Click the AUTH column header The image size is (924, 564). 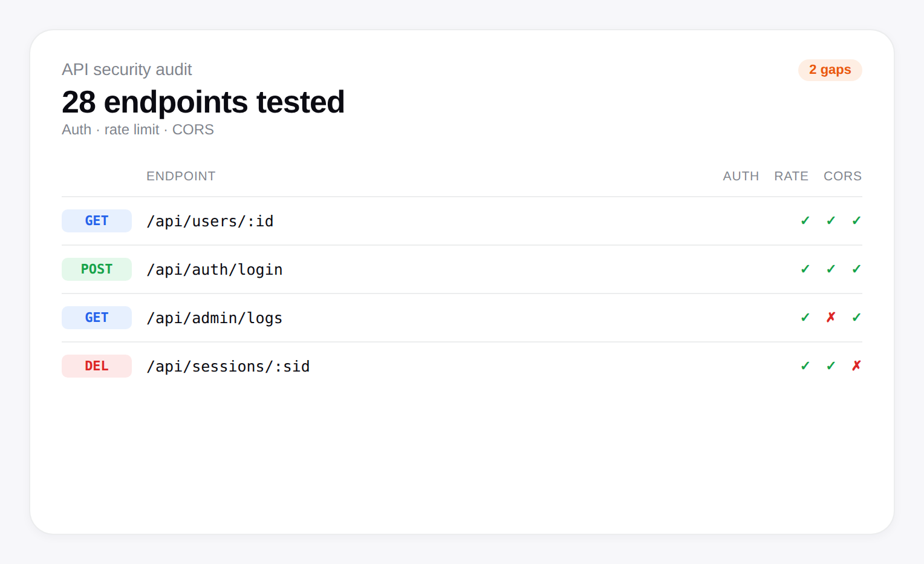741,176
